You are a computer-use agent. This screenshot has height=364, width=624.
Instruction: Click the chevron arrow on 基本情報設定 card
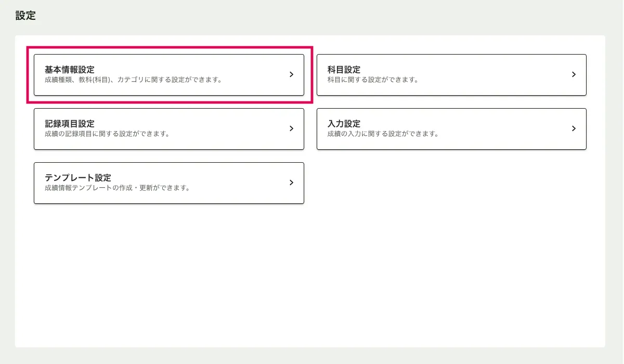click(x=291, y=74)
